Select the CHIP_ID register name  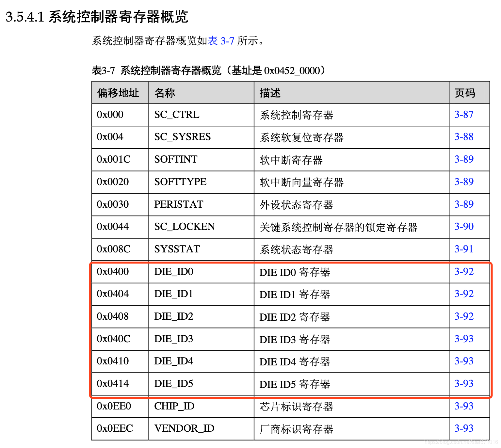coord(174,407)
